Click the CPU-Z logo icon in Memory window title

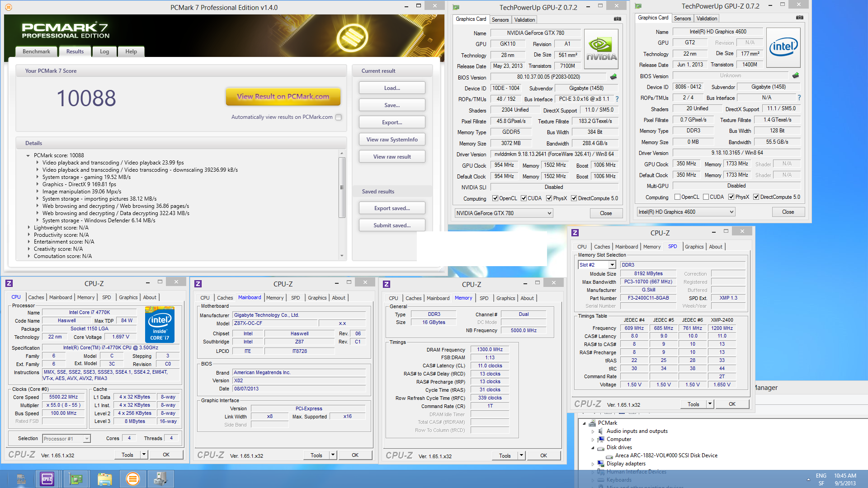[x=387, y=284]
